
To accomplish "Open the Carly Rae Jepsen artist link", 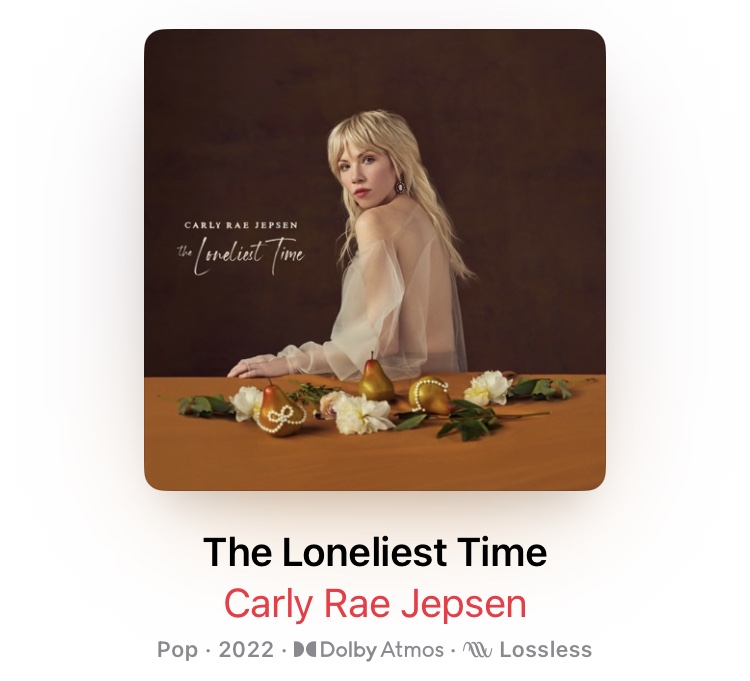I will (x=375, y=604).
